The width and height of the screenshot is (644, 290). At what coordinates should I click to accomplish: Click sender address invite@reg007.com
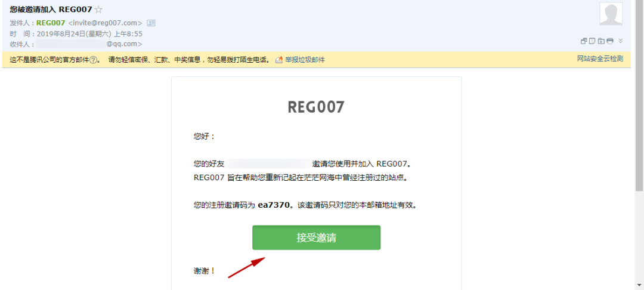tap(105, 23)
